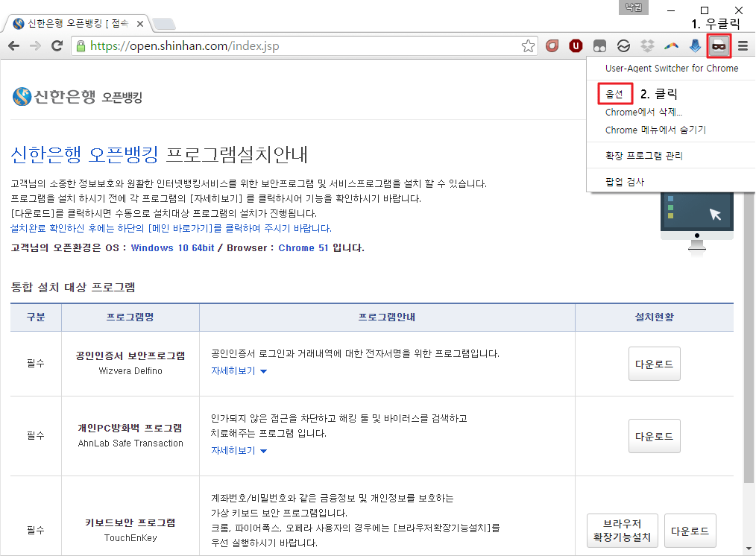Image resolution: width=756 pixels, height=556 pixels.
Task: Click the gray robot-face extension icon
Action: click(599, 45)
